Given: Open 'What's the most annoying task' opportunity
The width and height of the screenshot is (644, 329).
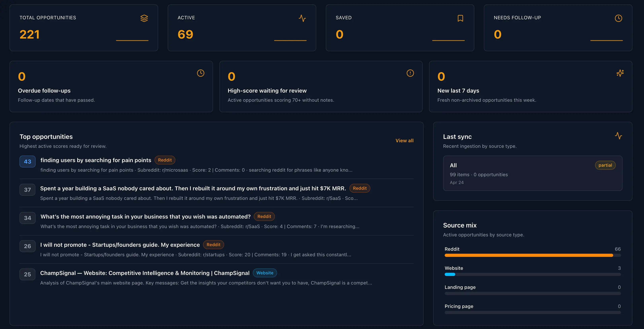Looking at the screenshot, I should point(146,217).
